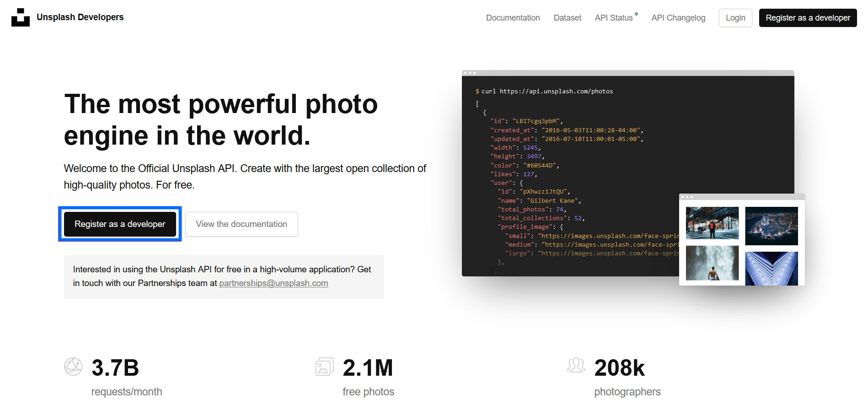
Task: Go to the Dataset page
Action: (567, 18)
